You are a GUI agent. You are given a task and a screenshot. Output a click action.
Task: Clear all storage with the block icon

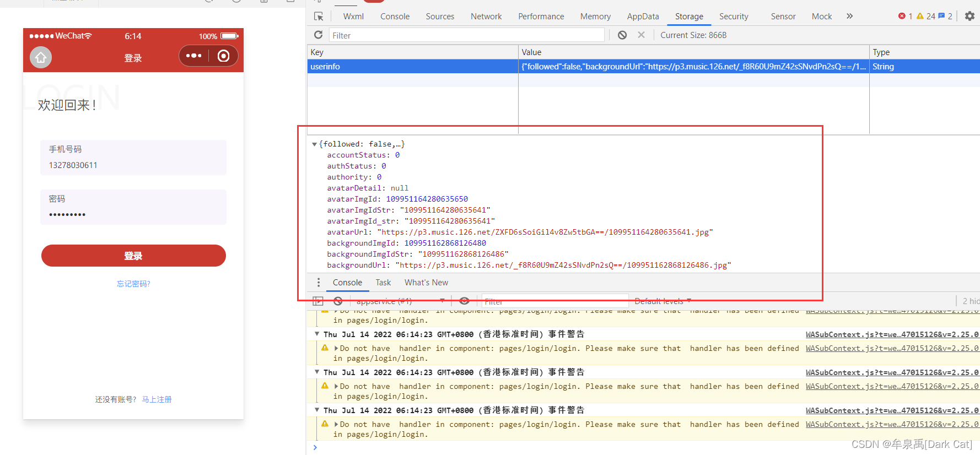pos(622,35)
